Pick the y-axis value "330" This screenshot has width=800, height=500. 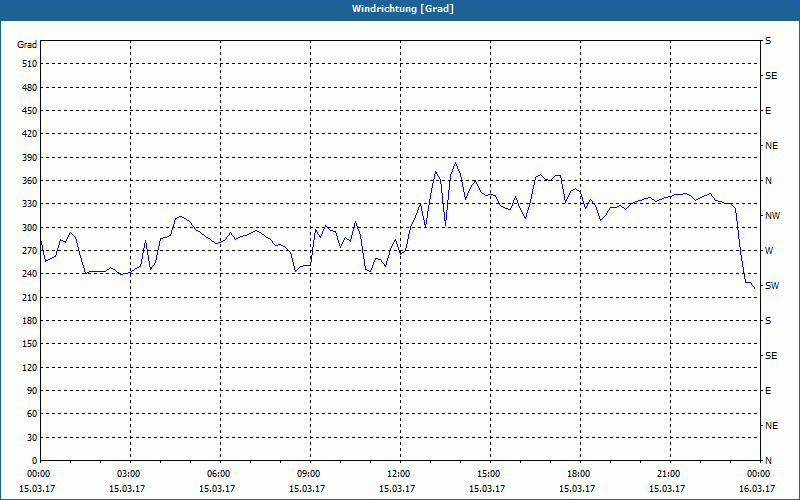[x=30, y=204]
